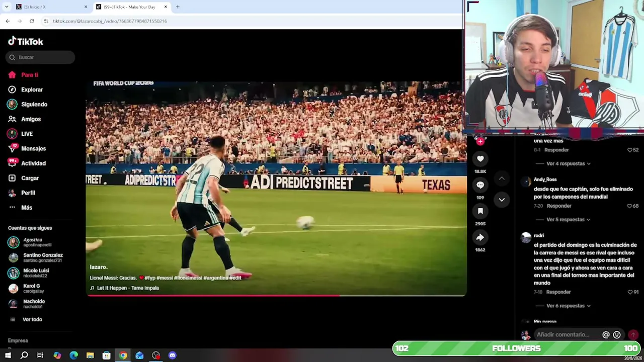Expand Ver 6 respuestas replies
644x362 pixels.
tap(569, 306)
